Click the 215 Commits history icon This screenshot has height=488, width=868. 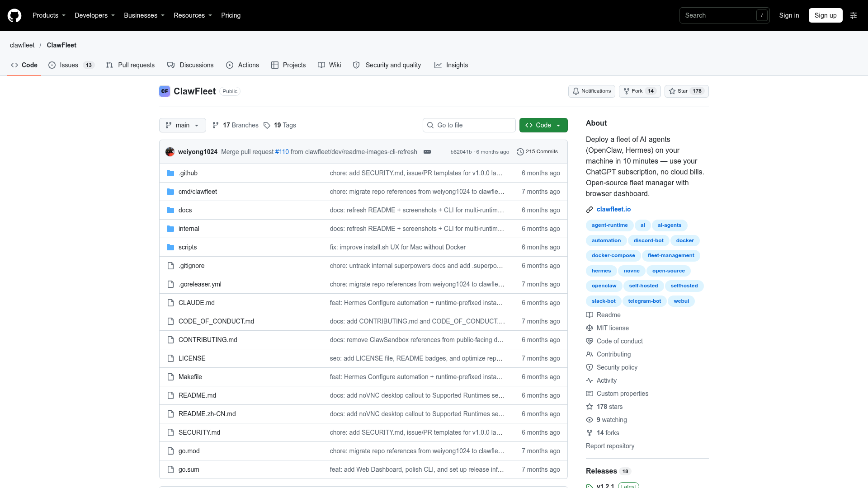pos(520,152)
